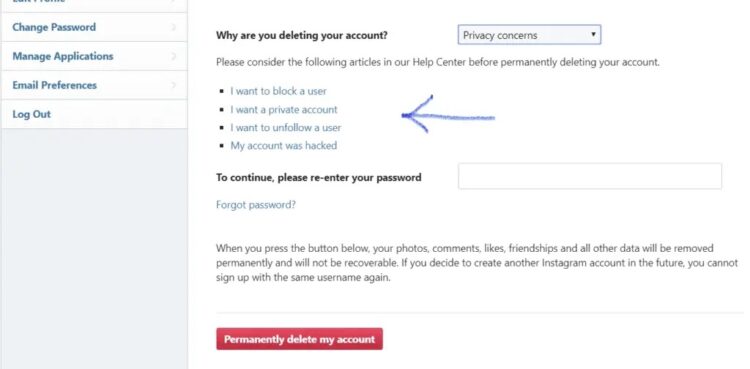Image resolution: width=750 pixels, height=369 pixels.
Task: Open the Change Password menu item
Action: [x=94, y=27]
